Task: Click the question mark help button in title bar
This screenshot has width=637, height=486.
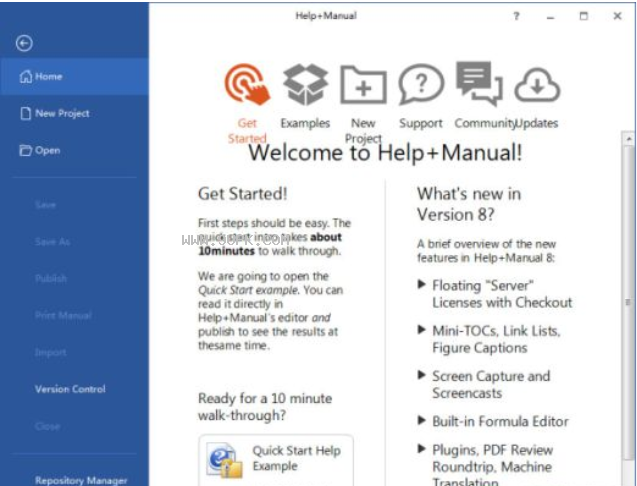Action: [x=516, y=16]
